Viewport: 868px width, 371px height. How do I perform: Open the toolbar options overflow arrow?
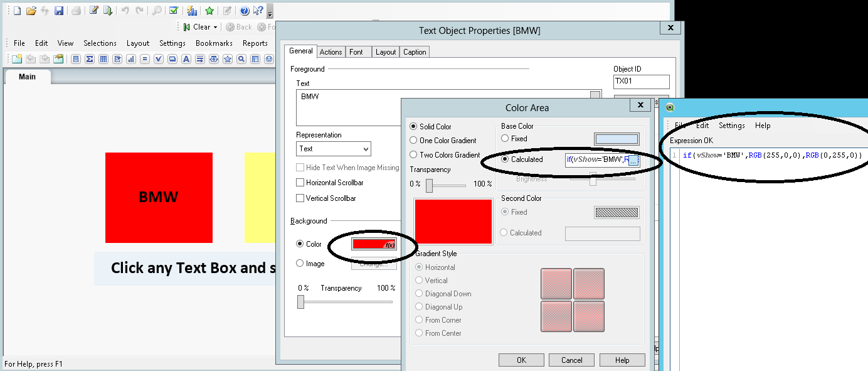[x=270, y=11]
